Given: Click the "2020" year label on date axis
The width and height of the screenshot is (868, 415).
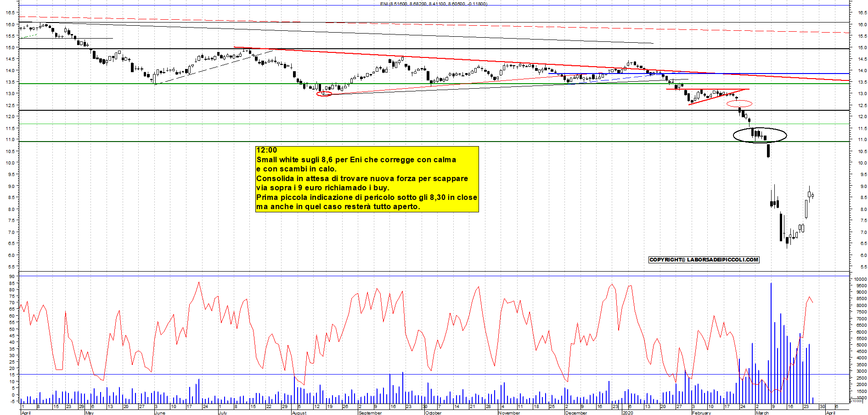Looking at the screenshot, I should click(628, 413).
